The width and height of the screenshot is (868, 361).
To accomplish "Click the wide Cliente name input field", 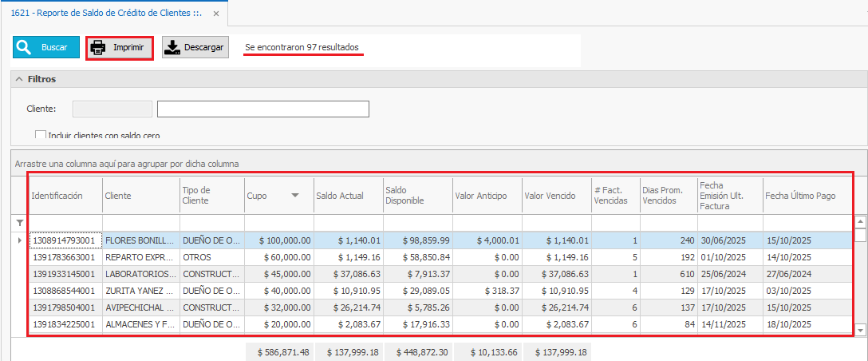I will [262, 109].
